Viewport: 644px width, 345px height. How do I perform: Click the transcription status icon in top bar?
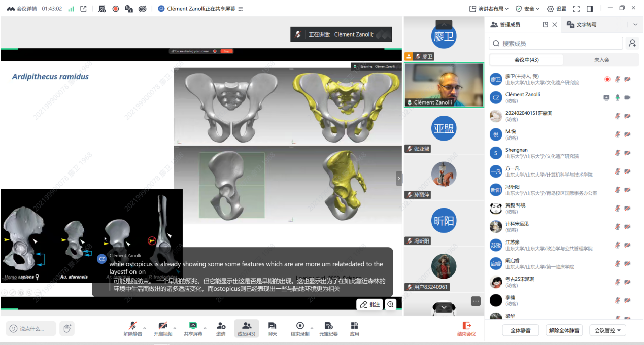pos(129,9)
